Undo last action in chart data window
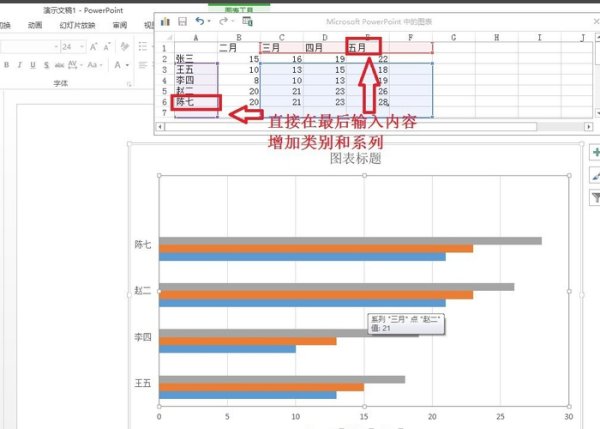 (x=199, y=21)
